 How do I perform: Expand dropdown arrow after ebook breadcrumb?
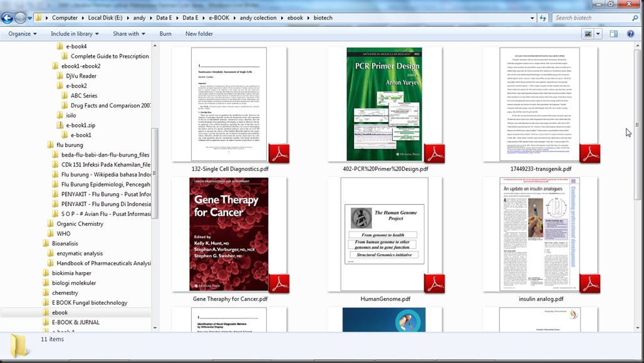pos(308,18)
